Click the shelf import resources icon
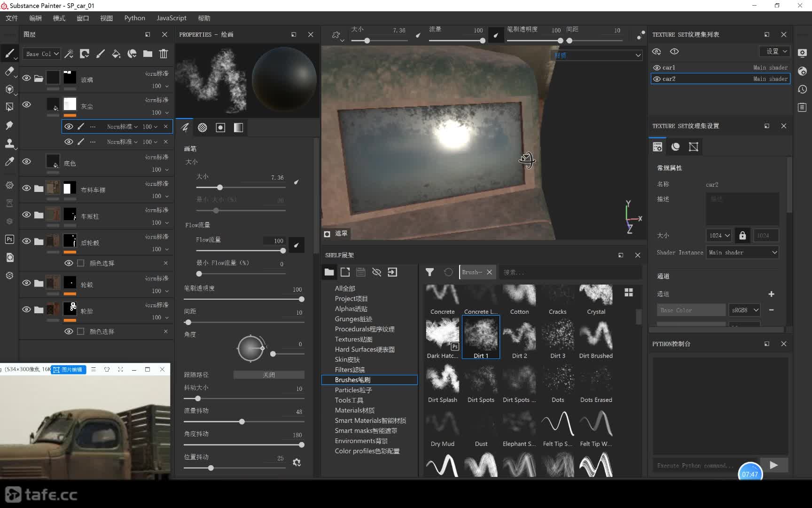 point(392,272)
